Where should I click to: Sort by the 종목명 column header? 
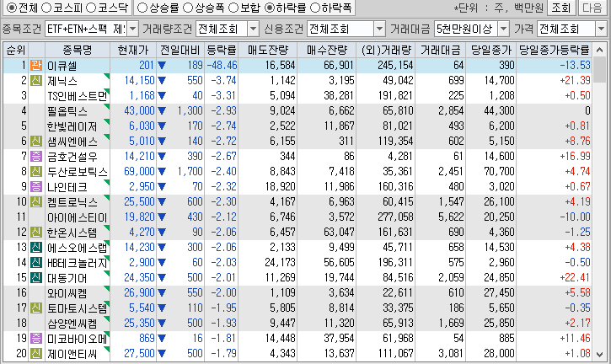tap(78, 50)
